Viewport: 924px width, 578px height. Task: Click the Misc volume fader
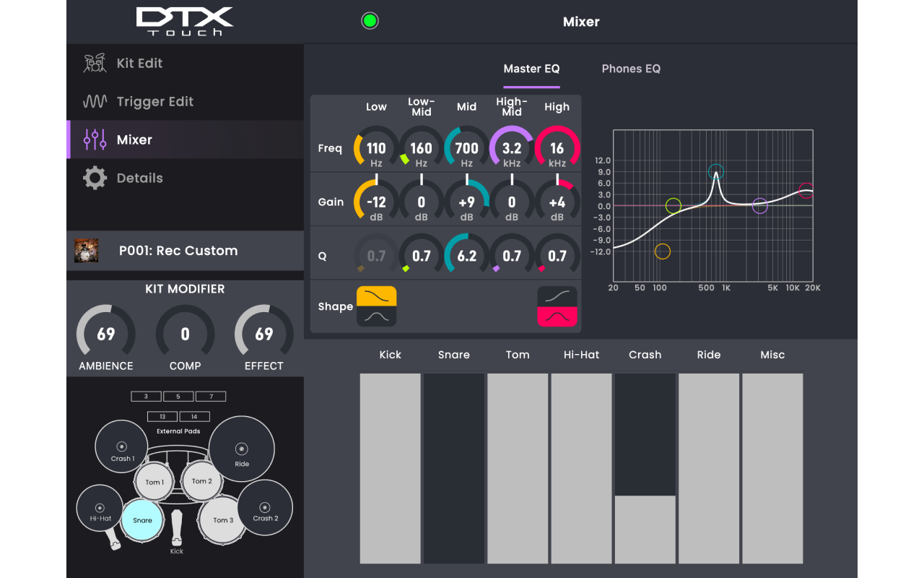772,468
